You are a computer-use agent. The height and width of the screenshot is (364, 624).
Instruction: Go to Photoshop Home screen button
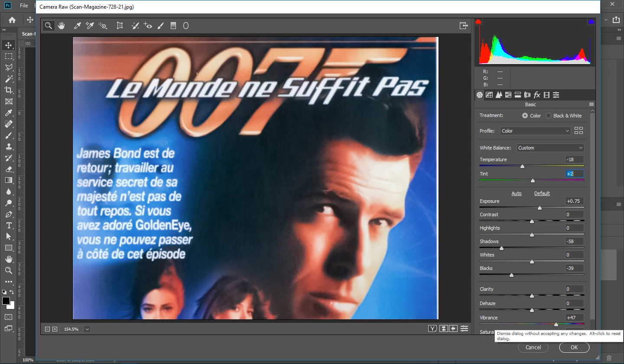click(x=12, y=20)
